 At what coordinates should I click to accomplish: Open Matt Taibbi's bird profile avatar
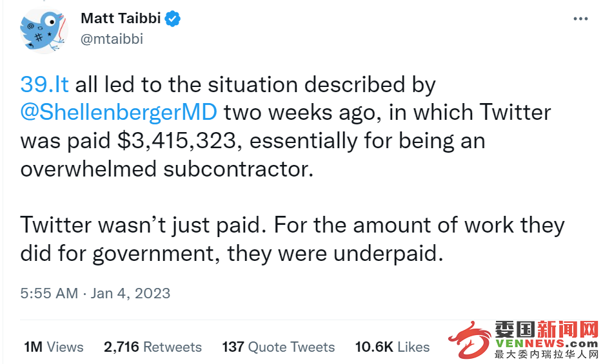click(x=44, y=31)
